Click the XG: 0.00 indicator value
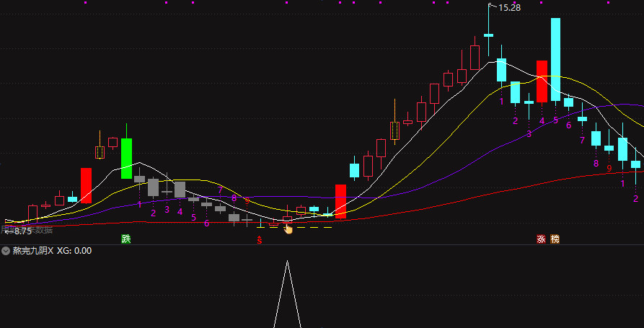This screenshot has height=328, width=644. 74,251
